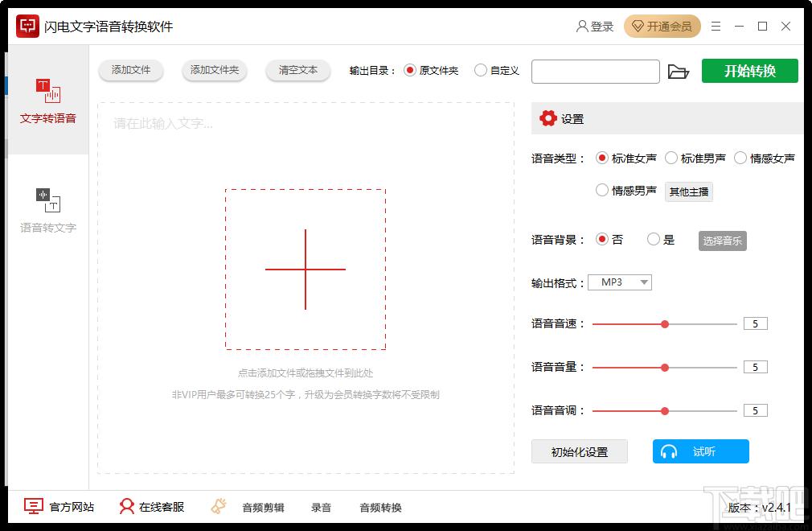Click the headphone icon on 试听 button
The height and width of the screenshot is (531, 812).
point(669,451)
